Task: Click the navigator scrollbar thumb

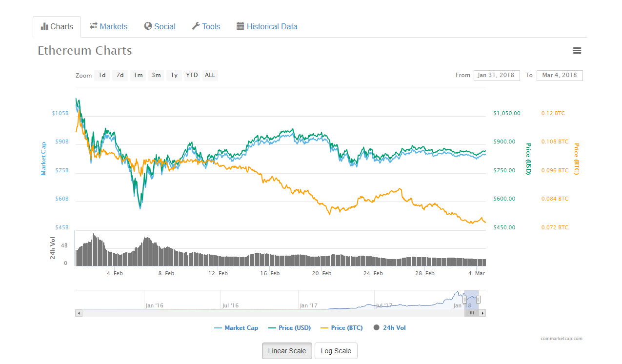Action: 472,313
